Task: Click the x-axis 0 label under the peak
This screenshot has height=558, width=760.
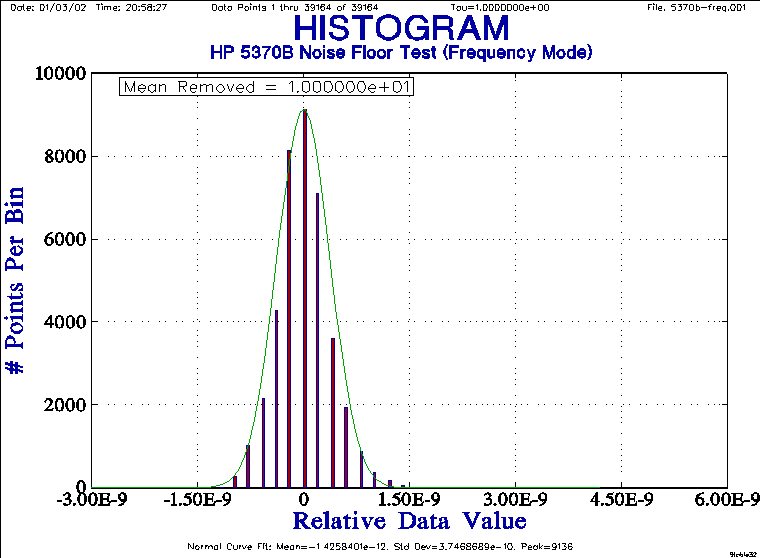Action: tap(304, 499)
